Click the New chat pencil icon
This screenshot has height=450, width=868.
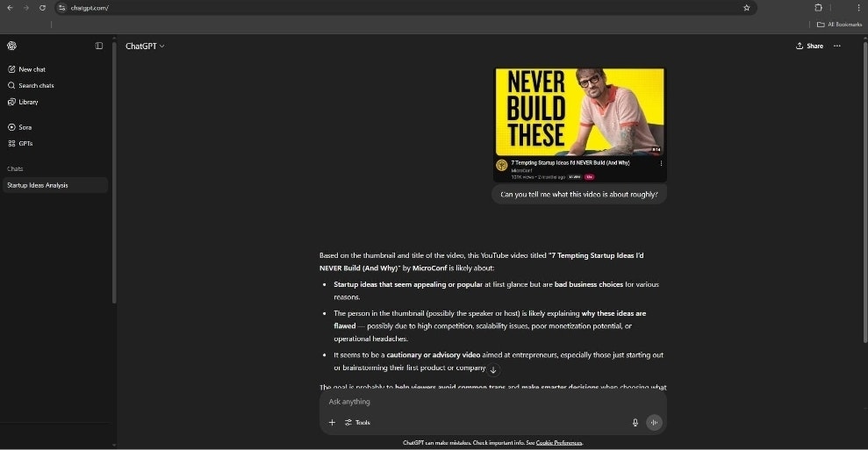pyautogui.click(x=11, y=69)
